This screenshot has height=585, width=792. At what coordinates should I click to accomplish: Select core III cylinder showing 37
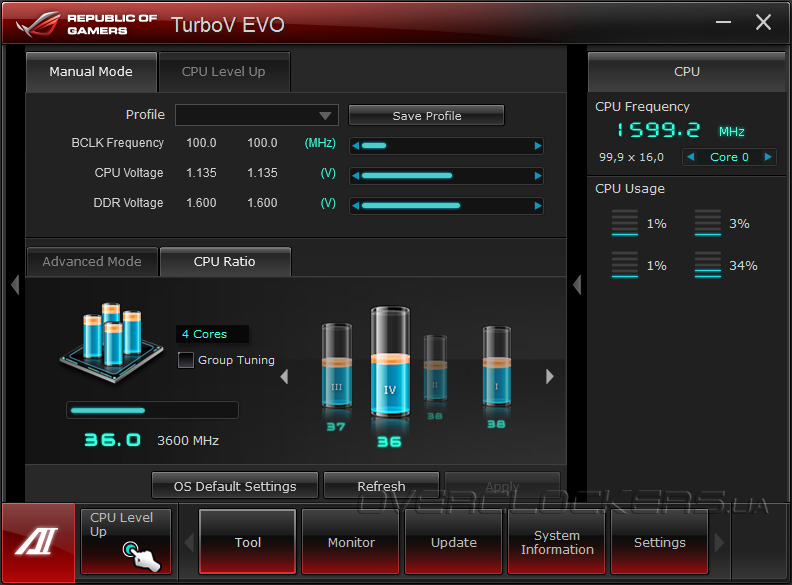[336, 366]
